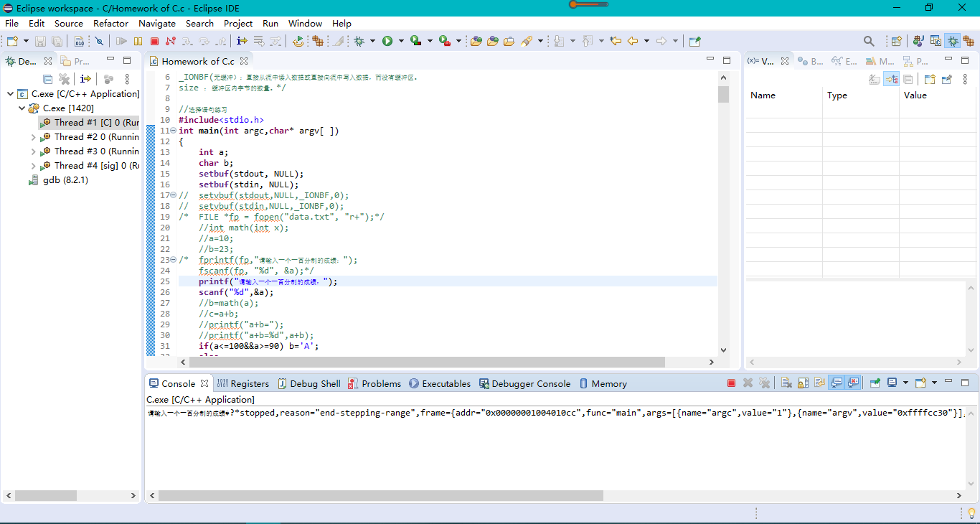
Task: Open the New Console View dropdown arrow
Action: click(x=934, y=383)
